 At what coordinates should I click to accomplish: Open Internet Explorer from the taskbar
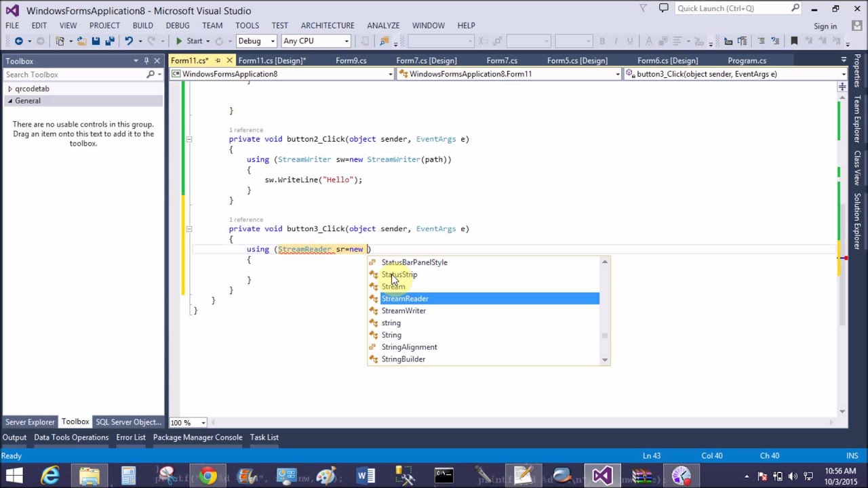pyautogui.click(x=50, y=475)
